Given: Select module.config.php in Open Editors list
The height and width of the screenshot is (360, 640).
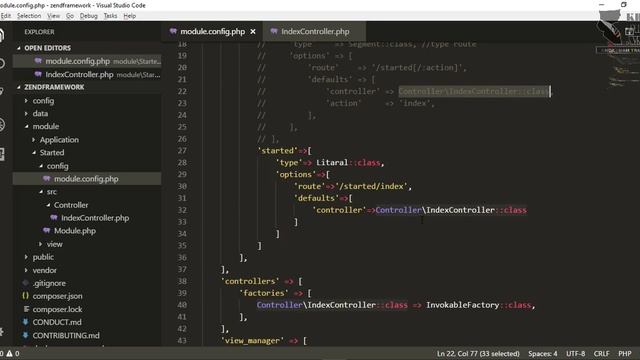Looking at the screenshot, I should tap(87, 61).
